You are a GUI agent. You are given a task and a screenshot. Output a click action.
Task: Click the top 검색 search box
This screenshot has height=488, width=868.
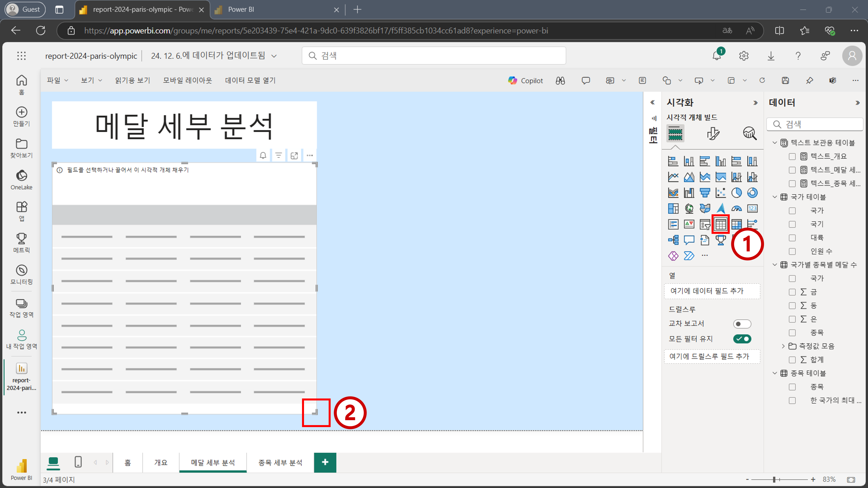pos(434,56)
